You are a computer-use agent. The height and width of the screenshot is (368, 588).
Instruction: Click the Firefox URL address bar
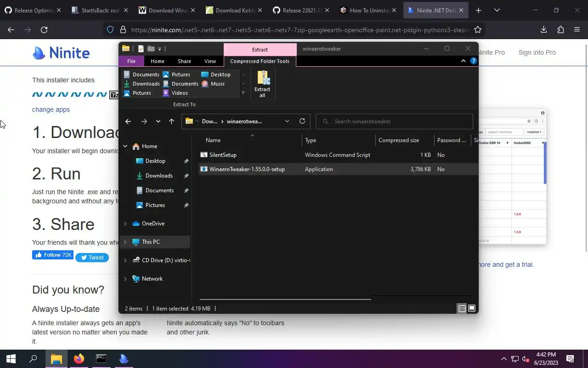click(x=300, y=30)
